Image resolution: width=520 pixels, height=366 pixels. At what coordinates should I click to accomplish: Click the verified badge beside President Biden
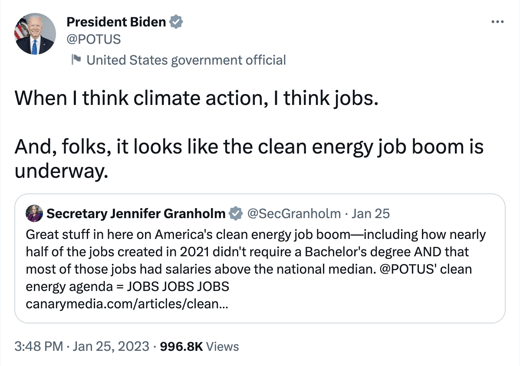tap(176, 22)
